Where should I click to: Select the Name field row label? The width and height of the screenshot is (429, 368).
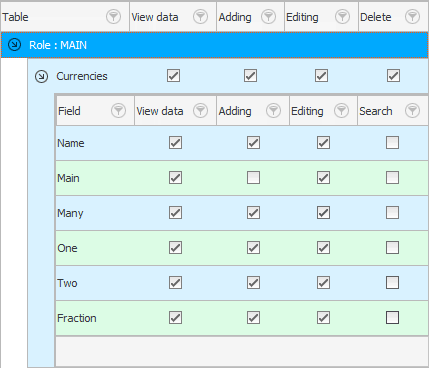(x=71, y=143)
